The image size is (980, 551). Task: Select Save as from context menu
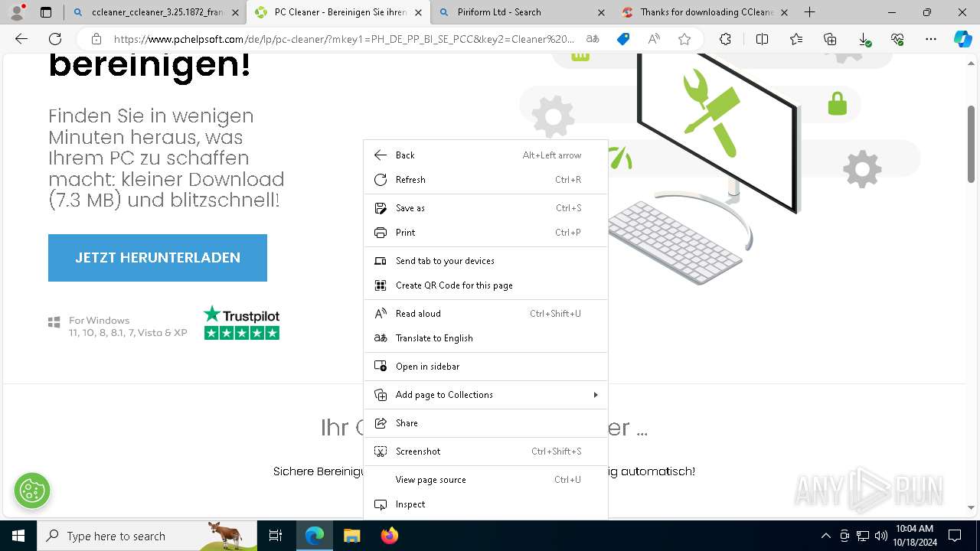click(x=485, y=208)
